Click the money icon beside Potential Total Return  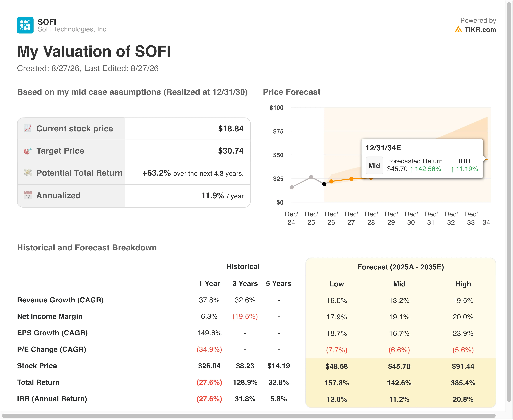pyautogui.click(x=28, y=173)
